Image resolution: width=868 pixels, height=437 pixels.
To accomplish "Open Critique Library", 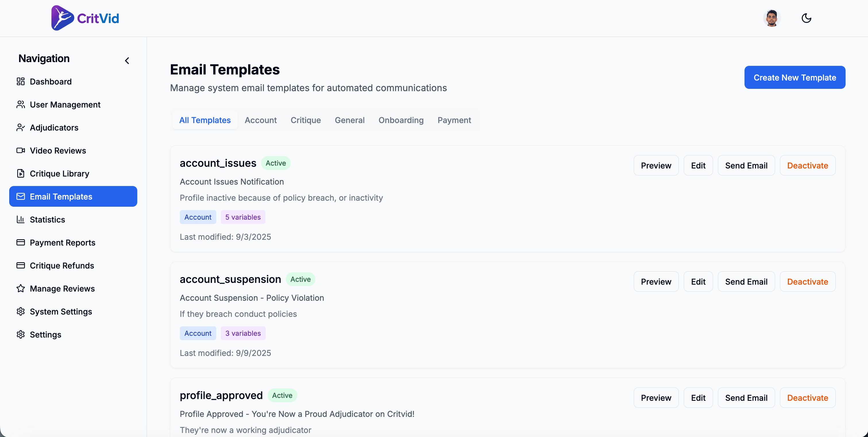I will click(73, 173).
